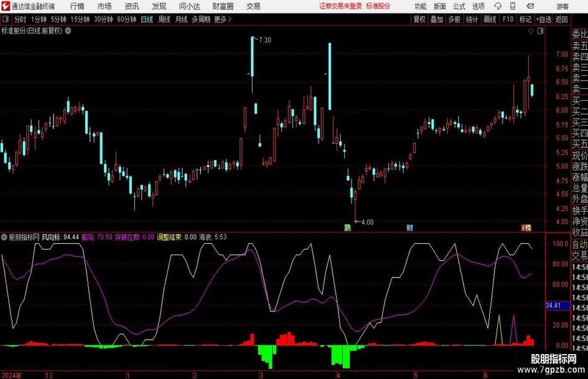Select the 月线 monthly period tab
Screen dimensions: 588x379
coord(181,19)
